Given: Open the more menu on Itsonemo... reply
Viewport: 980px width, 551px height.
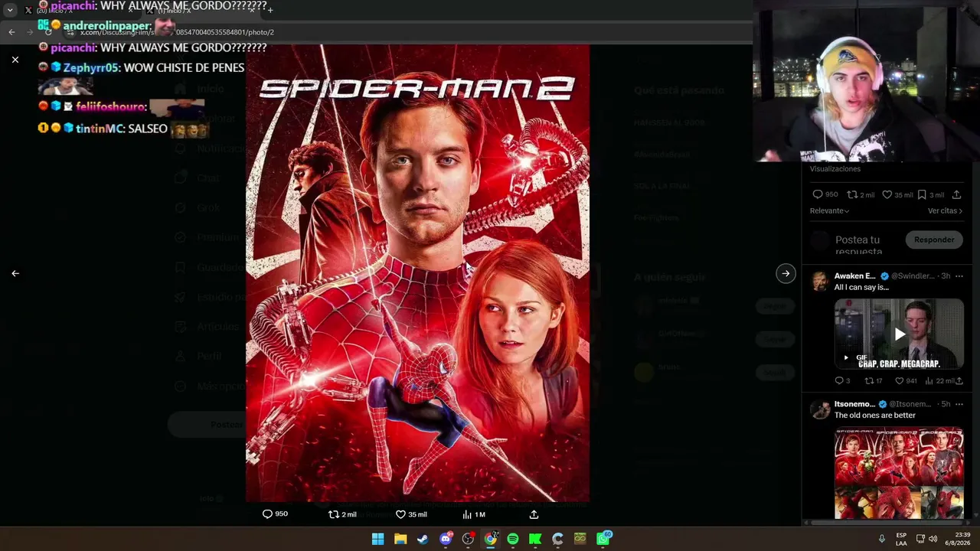Looking at the screenshot, I should [x=959, y=403].
